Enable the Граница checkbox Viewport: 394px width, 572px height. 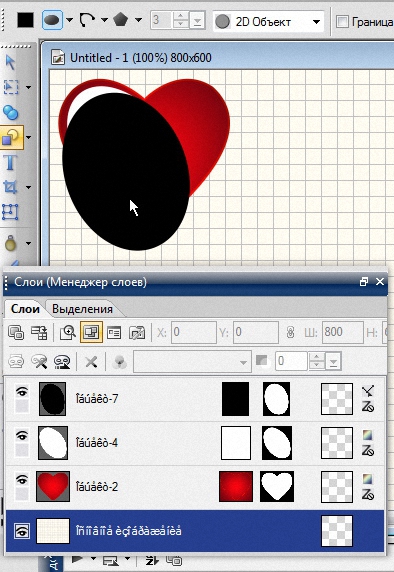point(342,22)
